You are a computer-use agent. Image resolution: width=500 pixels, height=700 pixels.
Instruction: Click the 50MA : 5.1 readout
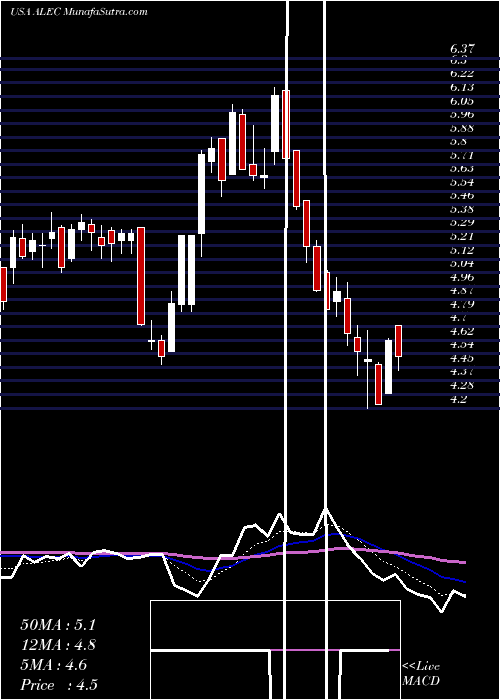pos(58,625)
